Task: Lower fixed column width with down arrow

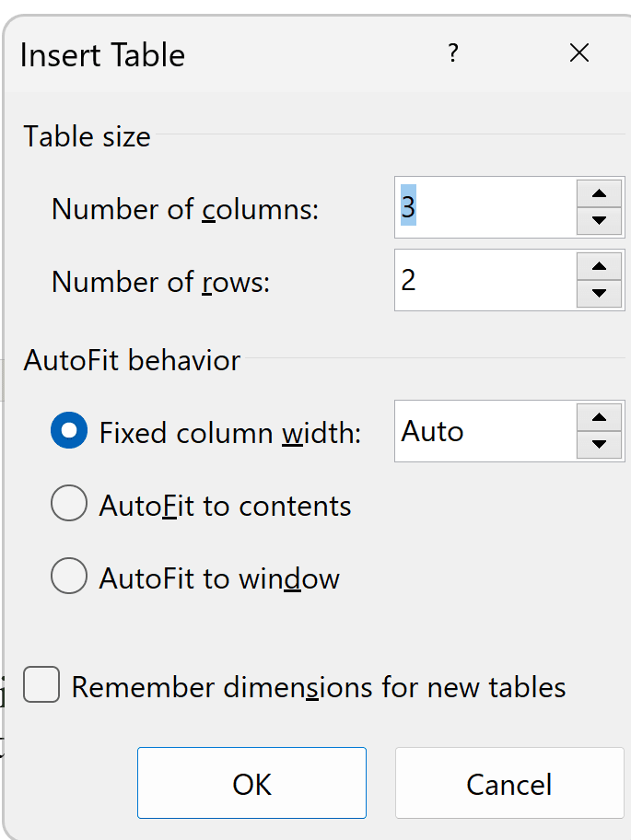Action: pos(599,445)
